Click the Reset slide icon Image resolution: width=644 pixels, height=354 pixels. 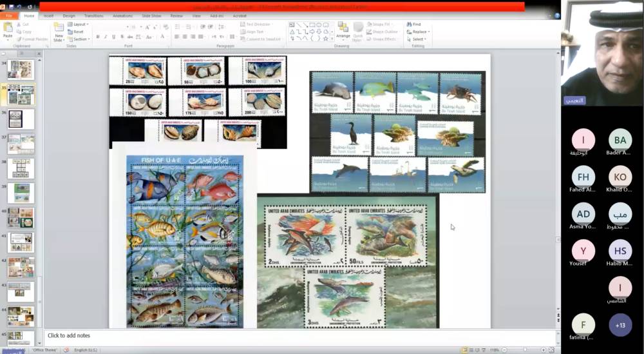[70, 32]
